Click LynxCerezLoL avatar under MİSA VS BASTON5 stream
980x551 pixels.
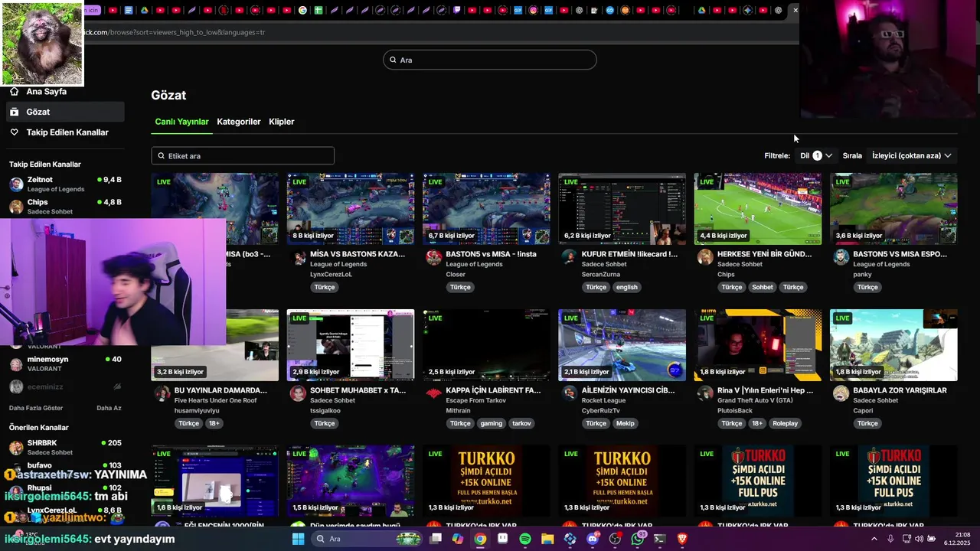click(298, 258)
